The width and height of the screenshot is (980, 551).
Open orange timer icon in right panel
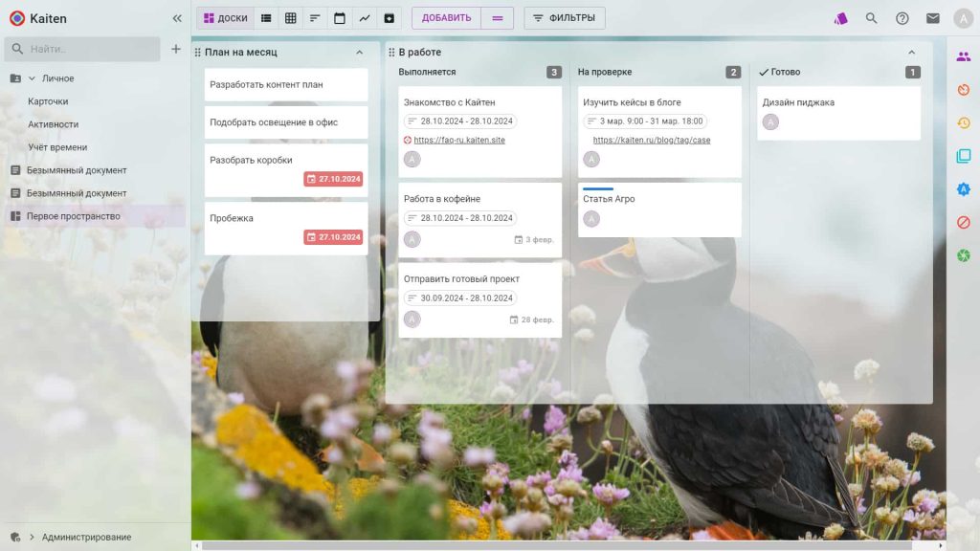963,90
